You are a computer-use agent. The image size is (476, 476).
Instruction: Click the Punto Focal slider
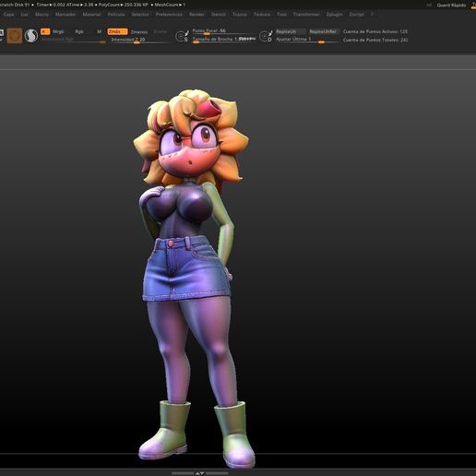point(223,31)
